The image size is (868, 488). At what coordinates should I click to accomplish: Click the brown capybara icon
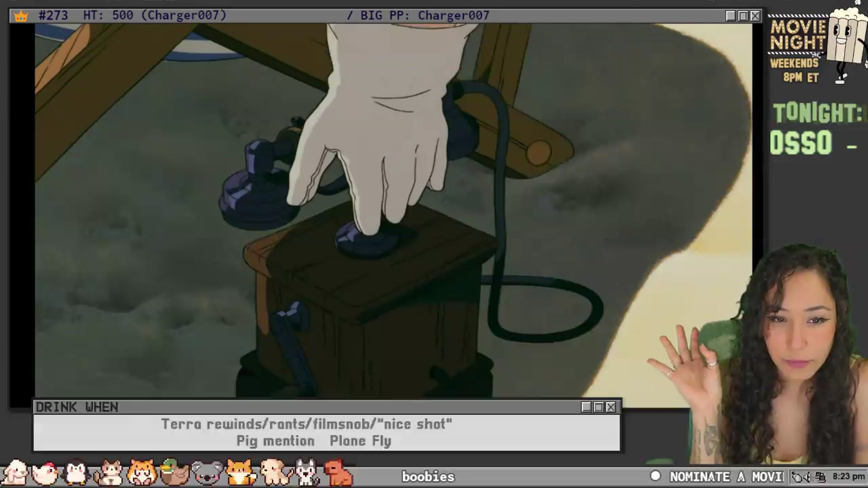click(338, 472)
